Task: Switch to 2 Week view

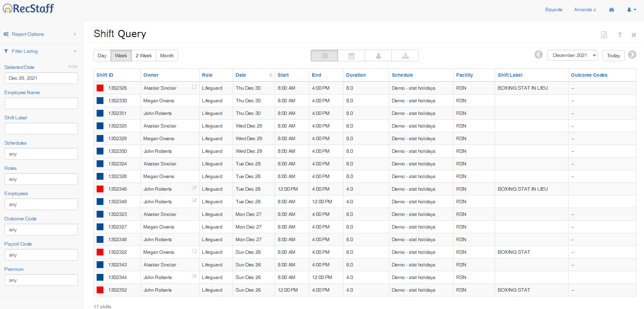Action: [x=144, y=55]
